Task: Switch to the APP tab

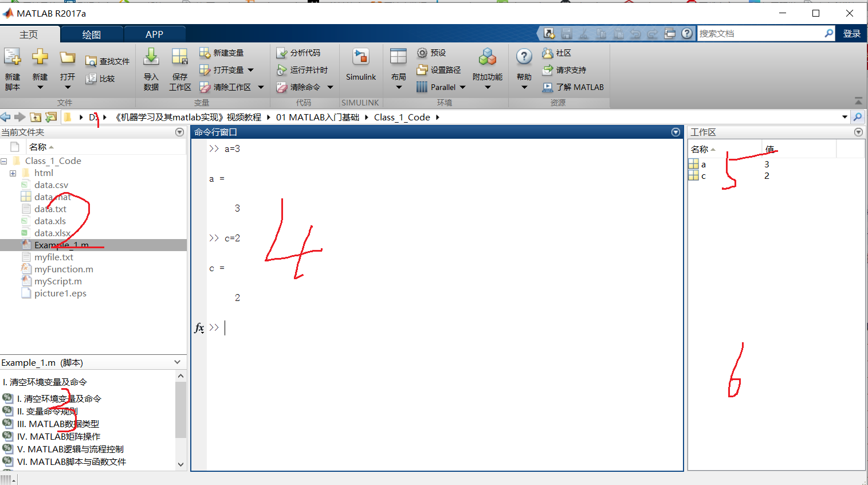Action: [x=154, y=34]
